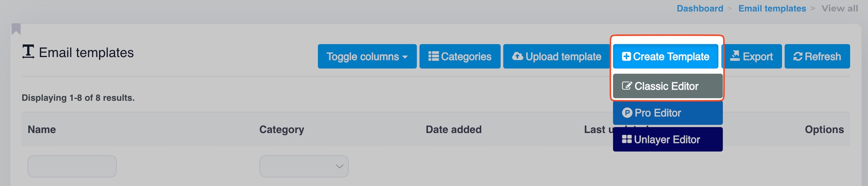Open the Email templates breadcrumb link
868x186 pixels.
click(x=772, y=8)
